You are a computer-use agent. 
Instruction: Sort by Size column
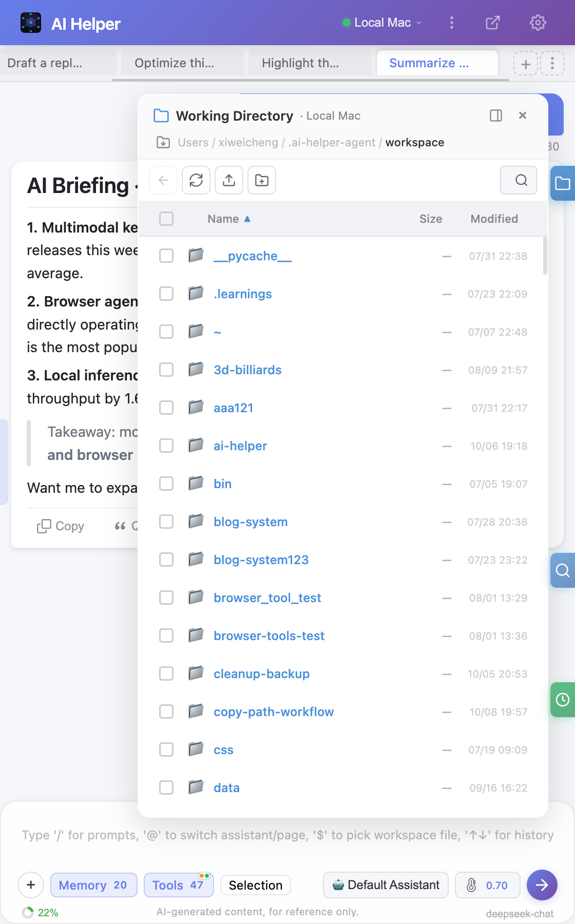point(430,219)
